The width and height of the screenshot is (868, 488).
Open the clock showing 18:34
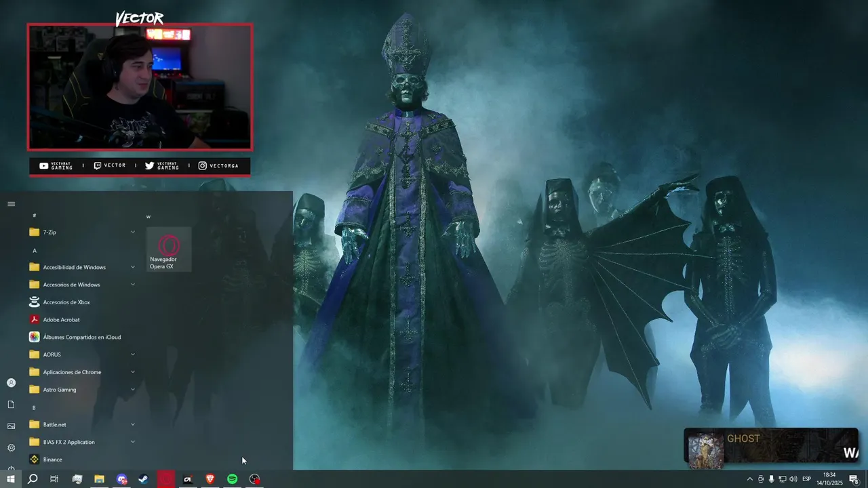point(829,479)
